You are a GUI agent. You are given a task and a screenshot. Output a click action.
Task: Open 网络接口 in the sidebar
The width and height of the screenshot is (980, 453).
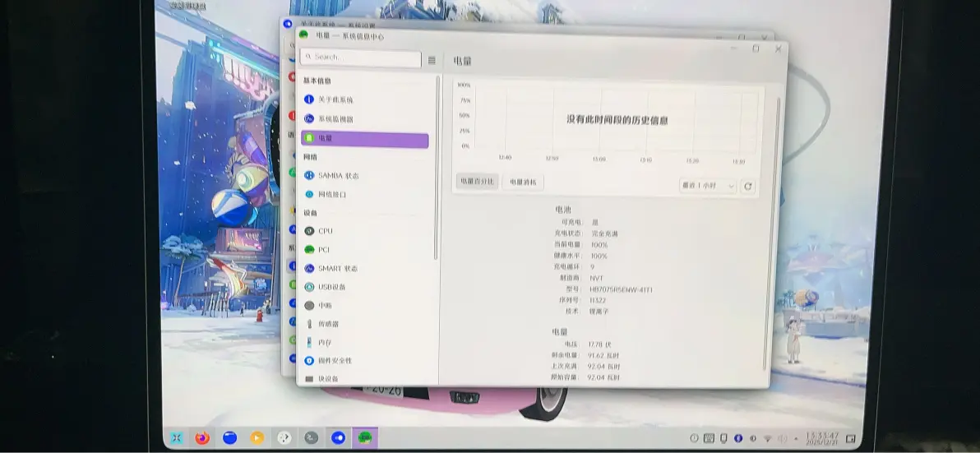pos(366,194)
